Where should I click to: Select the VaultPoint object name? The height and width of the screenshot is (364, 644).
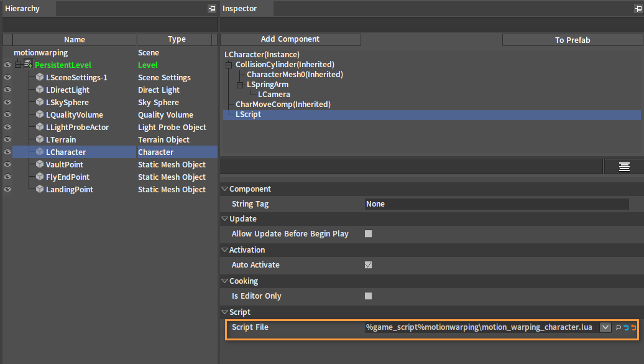click(65, 164)
